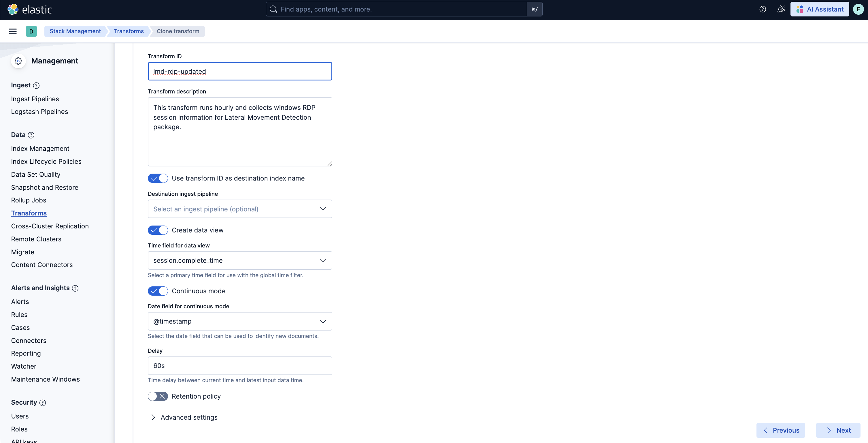Click the Elastic logo icon

coord(13,10)
